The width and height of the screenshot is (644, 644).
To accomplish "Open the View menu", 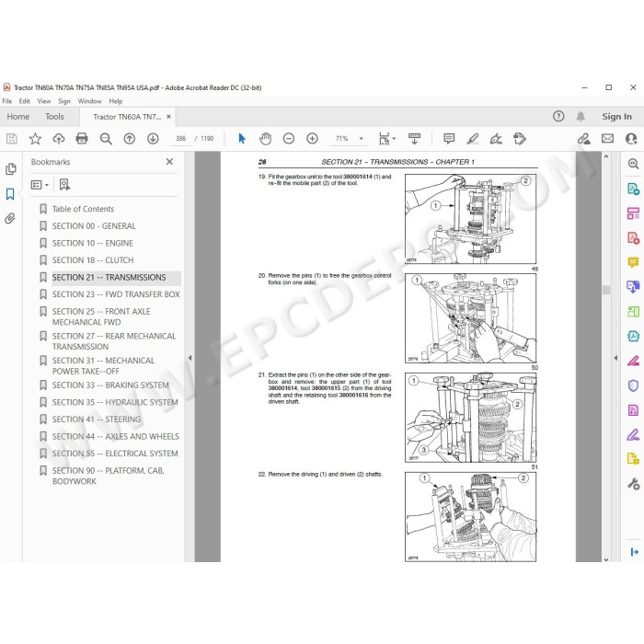I will pos(44,101).
